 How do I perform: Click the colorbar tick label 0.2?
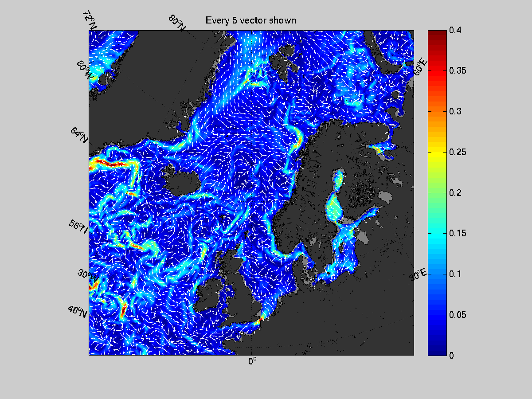click(x=455, y=193)
